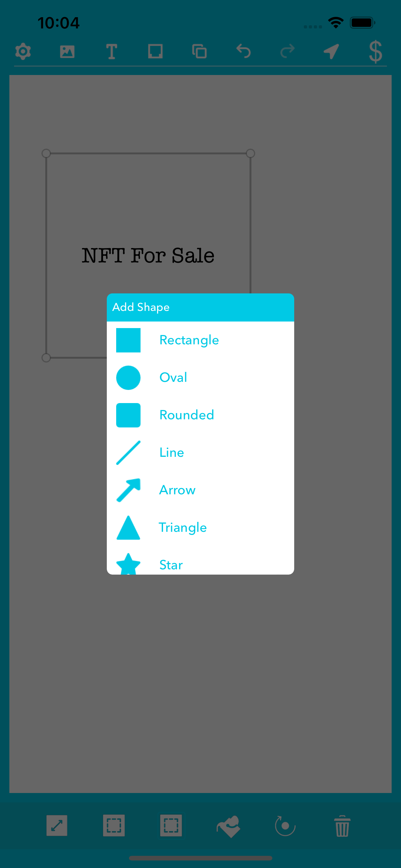Open the settings gear icon
The height and width of the screenshot is (868, 401).
point(23,52)
